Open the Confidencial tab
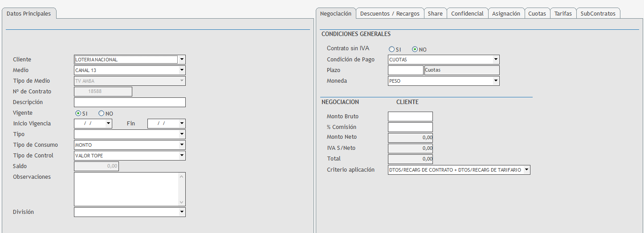Screen dimensions: 644x233 pos(467,13)
